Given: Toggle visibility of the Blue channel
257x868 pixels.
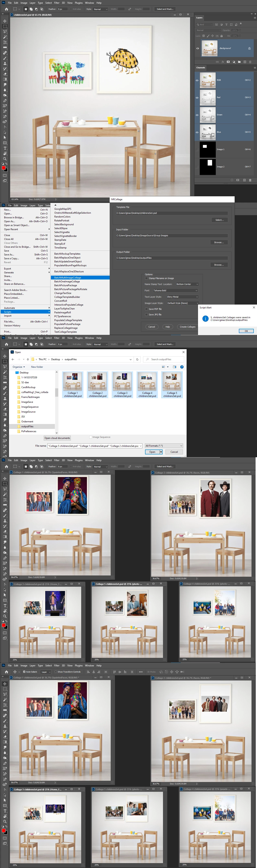Looking at the screenshot, I should click(x=197, y=132).
